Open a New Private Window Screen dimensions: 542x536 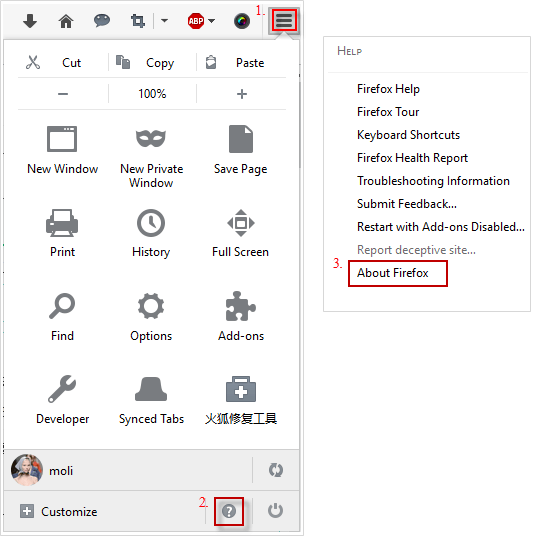click(151, 156)
